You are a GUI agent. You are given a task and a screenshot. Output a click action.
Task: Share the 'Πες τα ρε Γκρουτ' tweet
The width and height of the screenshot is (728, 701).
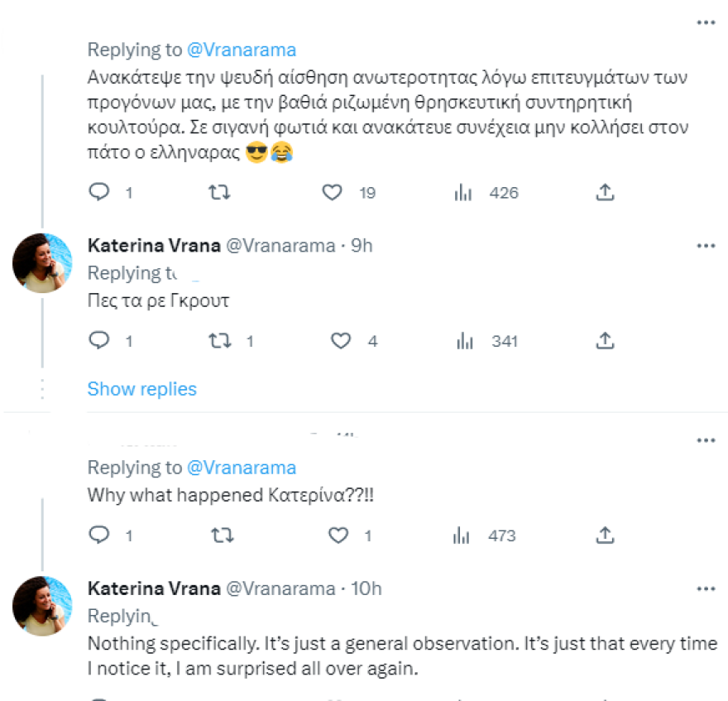[605, 340]
